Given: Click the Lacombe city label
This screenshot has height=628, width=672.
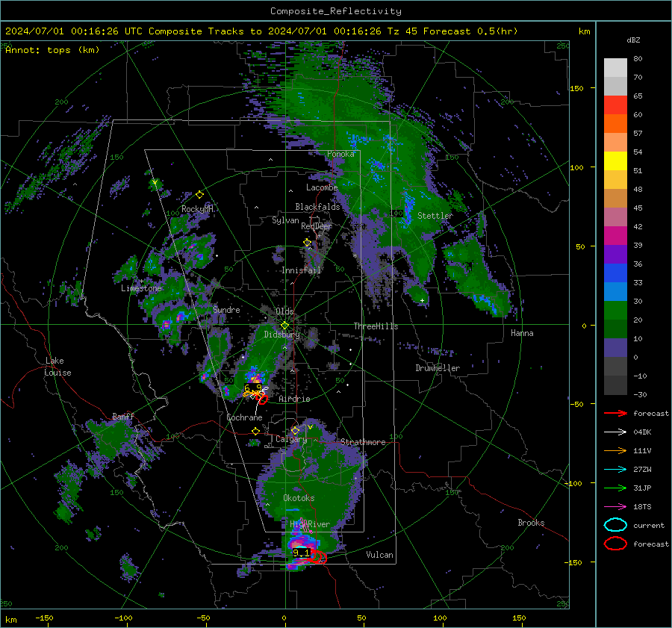Looking at the screenshot, I should [322, 187].
